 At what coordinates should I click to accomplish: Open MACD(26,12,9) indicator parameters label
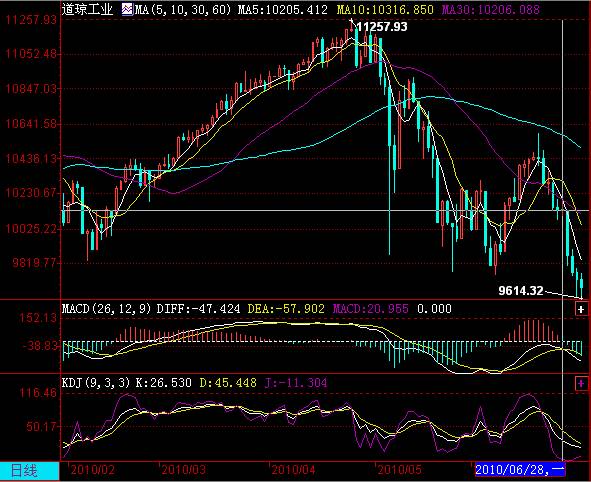tap(106, 309)
